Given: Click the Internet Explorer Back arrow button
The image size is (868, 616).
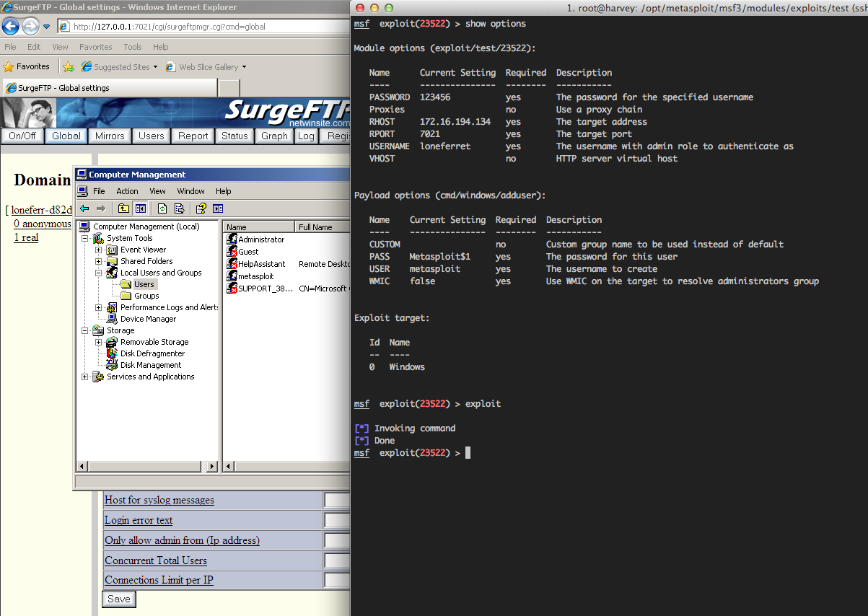Looking at the screenshot, I should pyautogui.click(x=10, y=27).
